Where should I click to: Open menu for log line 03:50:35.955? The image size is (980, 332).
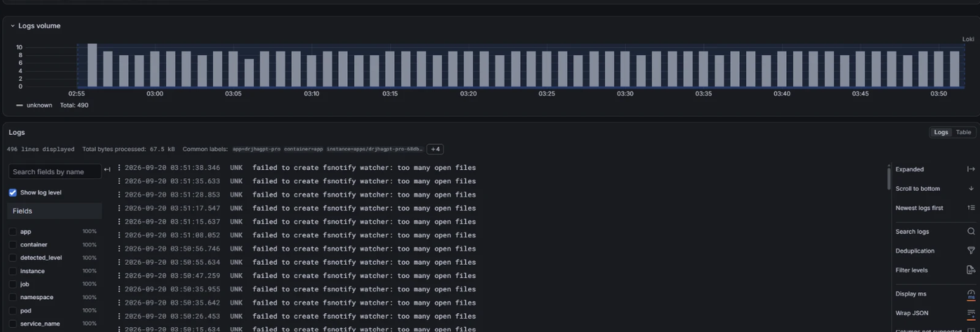pos(119,289)
